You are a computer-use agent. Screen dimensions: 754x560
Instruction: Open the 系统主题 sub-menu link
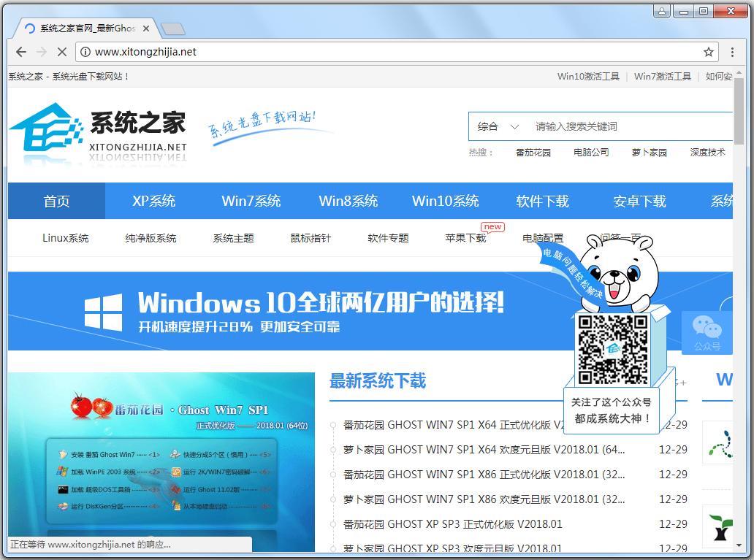pyautogui.click(x=233, y=238)
